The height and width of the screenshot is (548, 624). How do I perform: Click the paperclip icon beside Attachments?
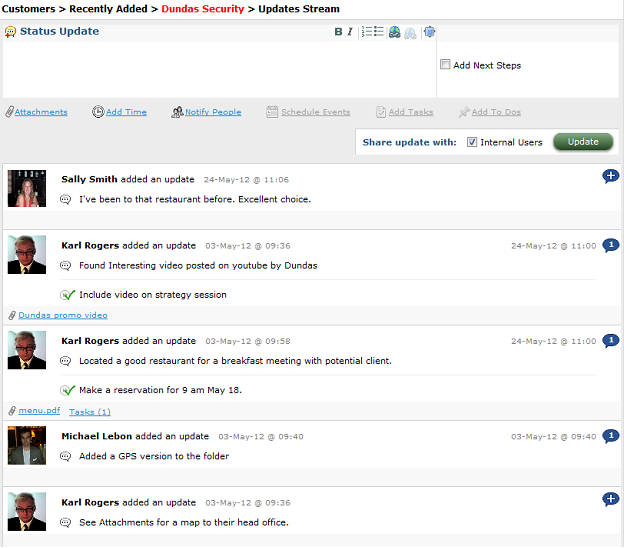(x=9, y=112)
